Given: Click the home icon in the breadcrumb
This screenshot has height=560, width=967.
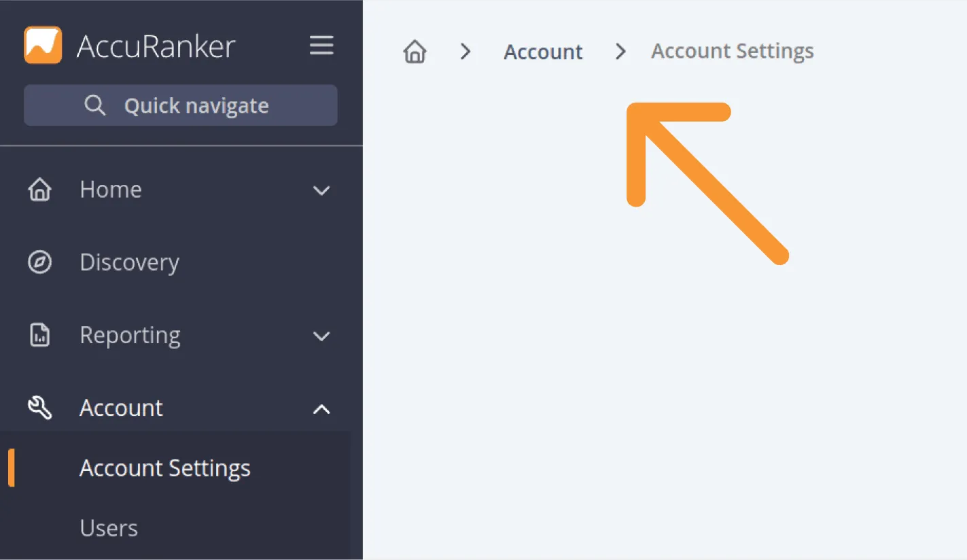Looking at the screenshot, I should (x=415, y=51).
